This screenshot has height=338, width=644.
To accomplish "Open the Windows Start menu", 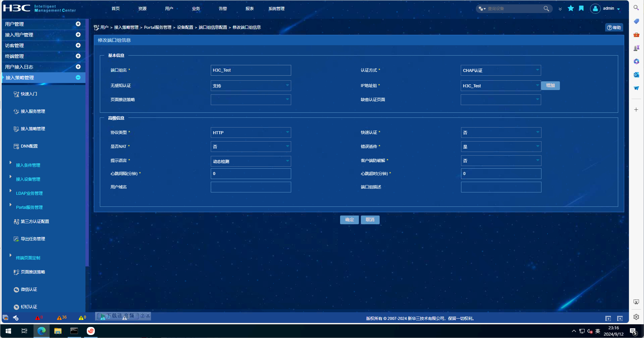I will click(x=8, y=331).
